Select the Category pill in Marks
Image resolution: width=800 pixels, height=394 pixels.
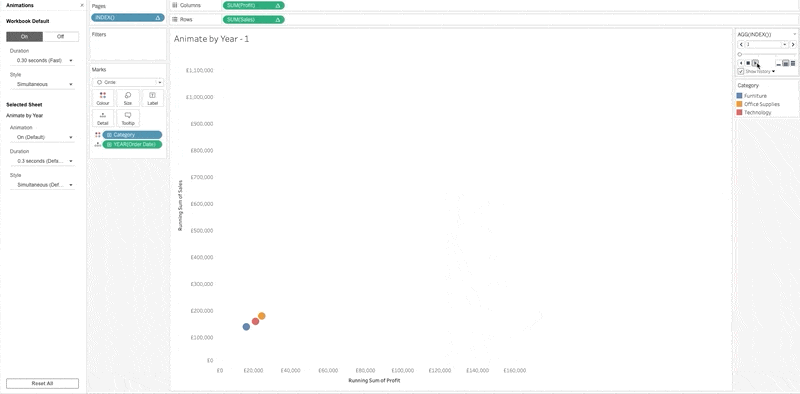(132, 135)
